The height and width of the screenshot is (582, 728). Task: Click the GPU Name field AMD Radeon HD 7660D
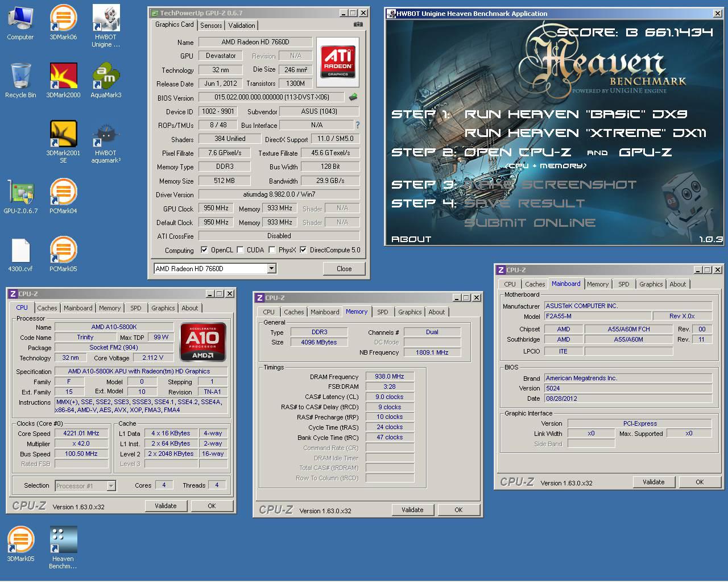tap(255, 42)
